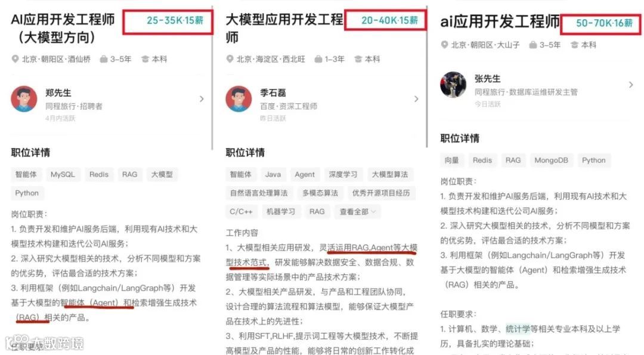Click briefcase icon in first job card
This screenshot has height=355, width=644.
[104, 59]
